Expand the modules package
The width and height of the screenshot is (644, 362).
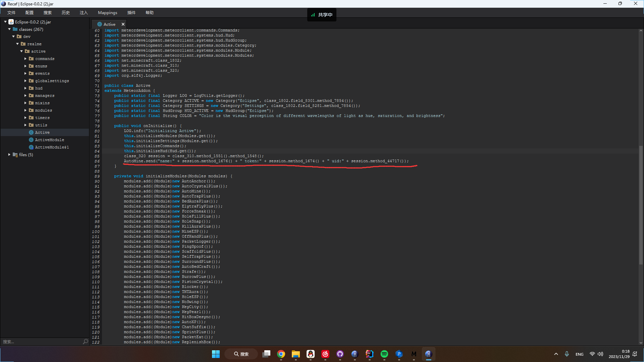pos(25,110)
